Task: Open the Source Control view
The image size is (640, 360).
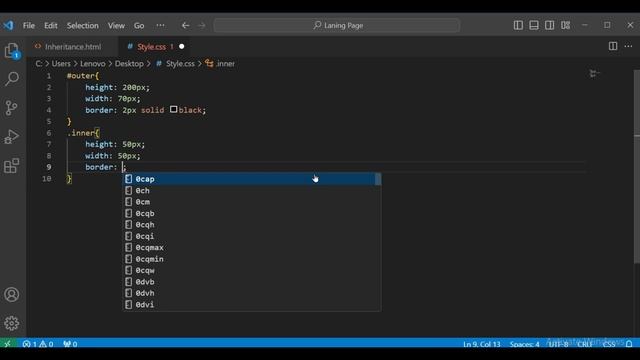Action: [x=12, y=108]
